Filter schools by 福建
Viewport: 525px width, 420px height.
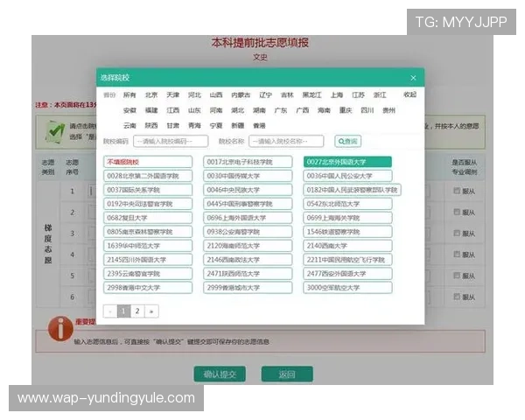pyautogui.click(x=151, y=110)
